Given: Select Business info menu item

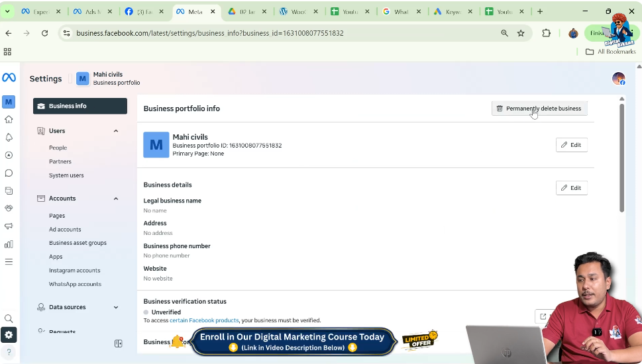Looking at the screenshot, I should pos(80,106).
